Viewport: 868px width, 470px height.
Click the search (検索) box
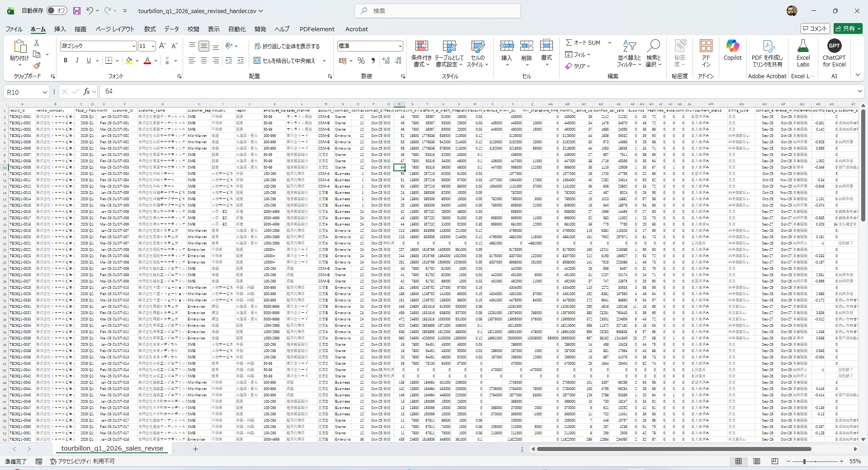(438, 11)
